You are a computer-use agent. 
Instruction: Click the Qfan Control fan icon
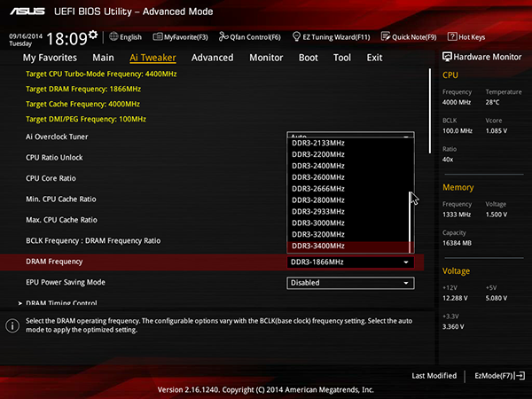(x=223, y=36)
